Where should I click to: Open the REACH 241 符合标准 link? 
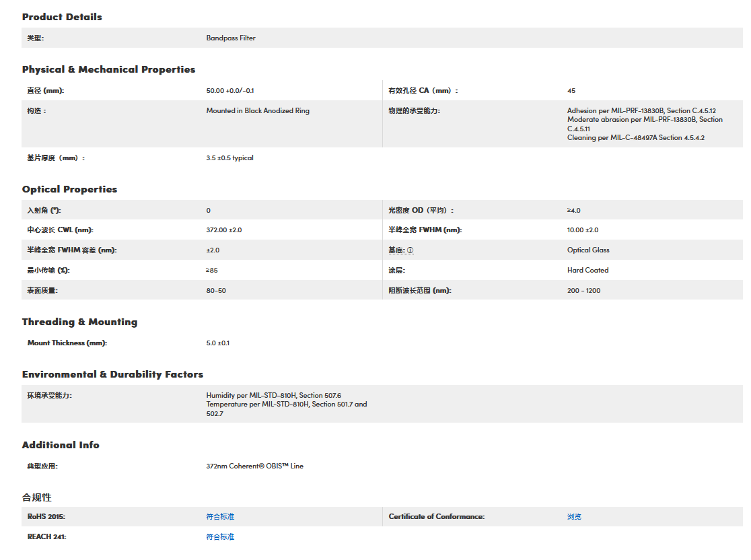220,537
